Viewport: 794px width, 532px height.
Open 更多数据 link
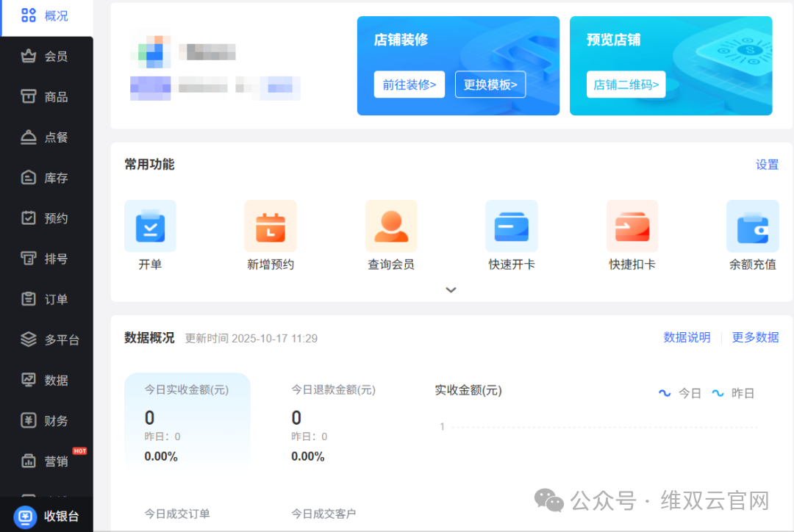755,337
